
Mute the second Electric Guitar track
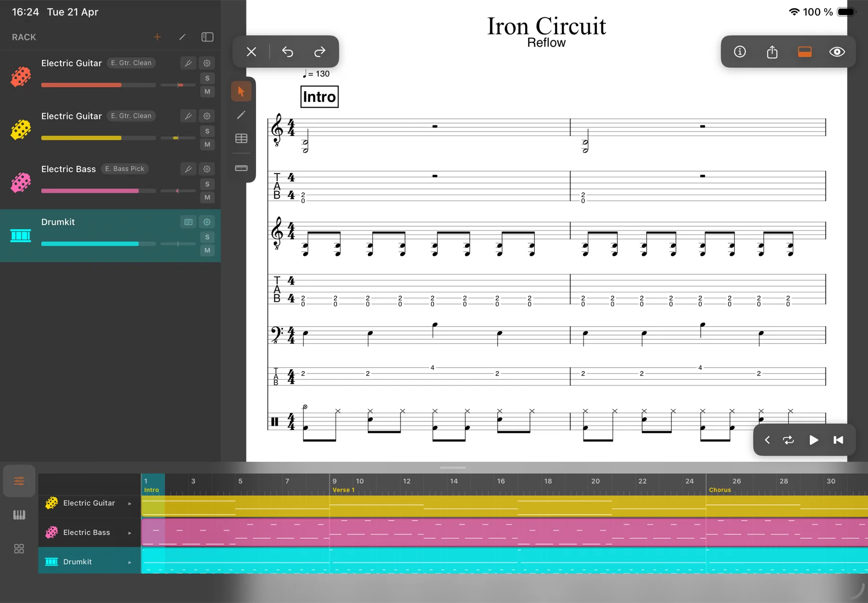coord(207,145)
